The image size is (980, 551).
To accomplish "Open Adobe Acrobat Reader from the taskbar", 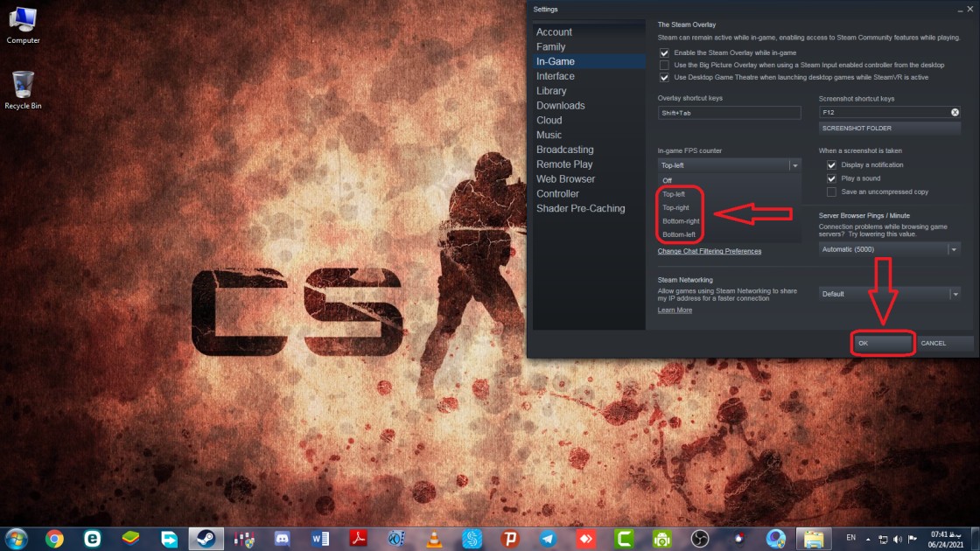I will (359, 539).
